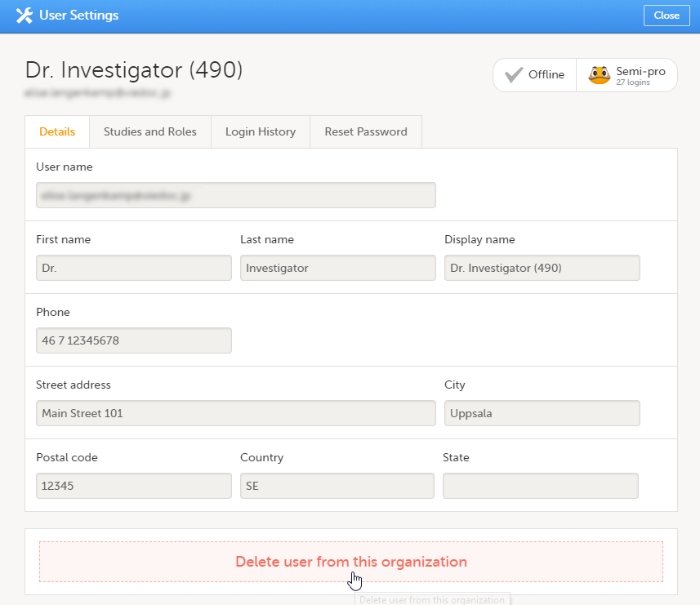Click the Close button in the header
The image size is (700, 605).
pyautogui.click(x=667, y=16)
